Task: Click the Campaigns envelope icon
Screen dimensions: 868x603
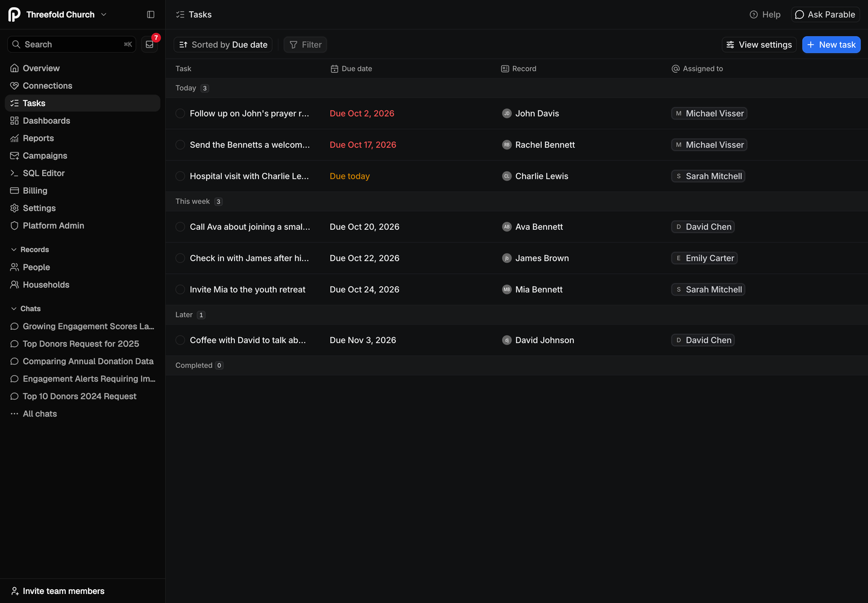Action: coord(14,156)
